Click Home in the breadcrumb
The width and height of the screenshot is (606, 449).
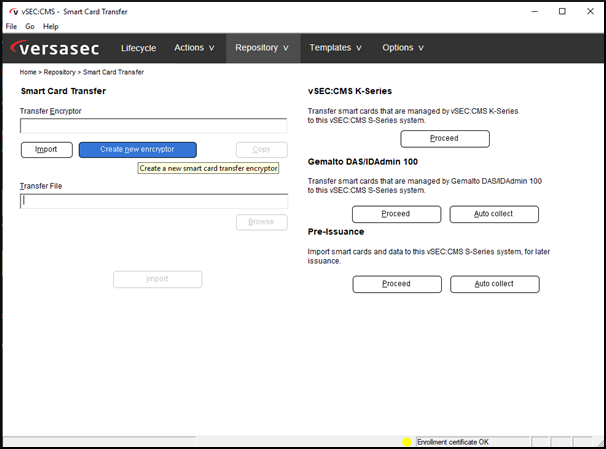click(28, 72)
